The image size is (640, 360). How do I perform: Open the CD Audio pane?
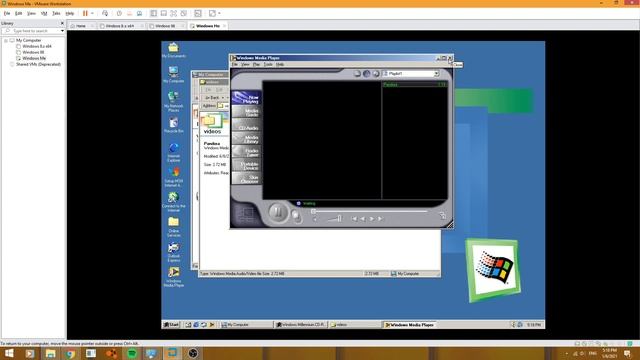(x=247, y=126)
